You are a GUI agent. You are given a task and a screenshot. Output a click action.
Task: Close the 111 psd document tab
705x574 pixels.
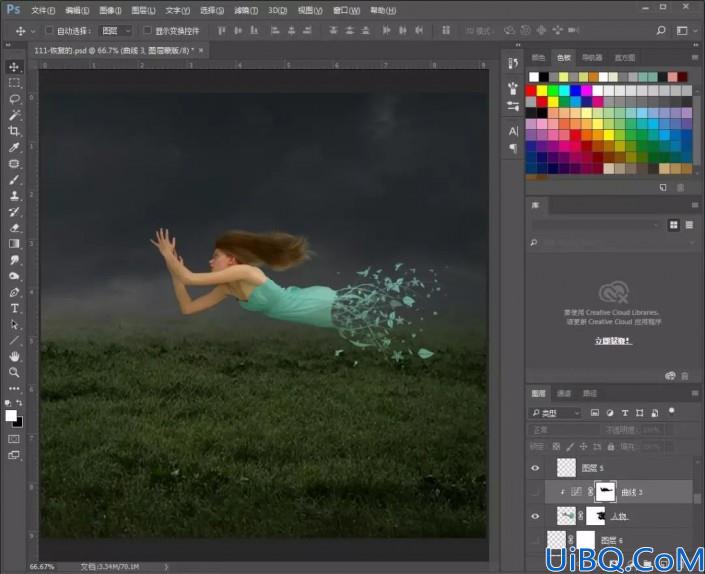pos(201,50)
